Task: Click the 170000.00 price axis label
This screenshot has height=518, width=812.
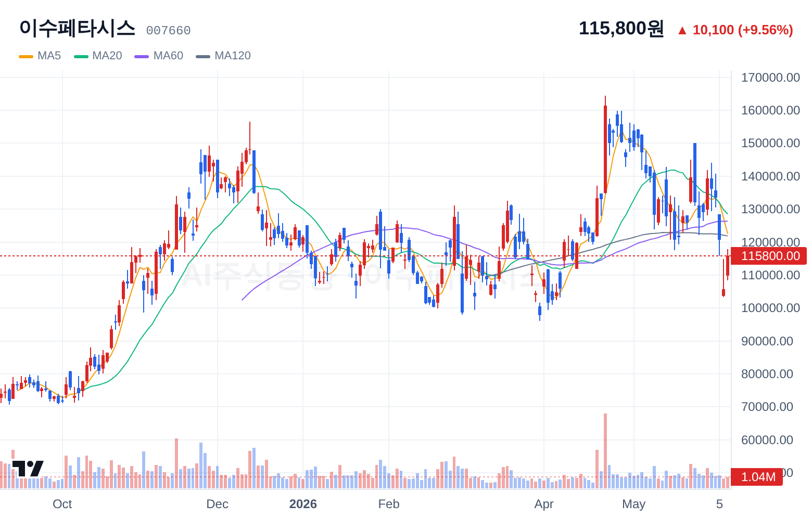Action: [x=770, y=77]
